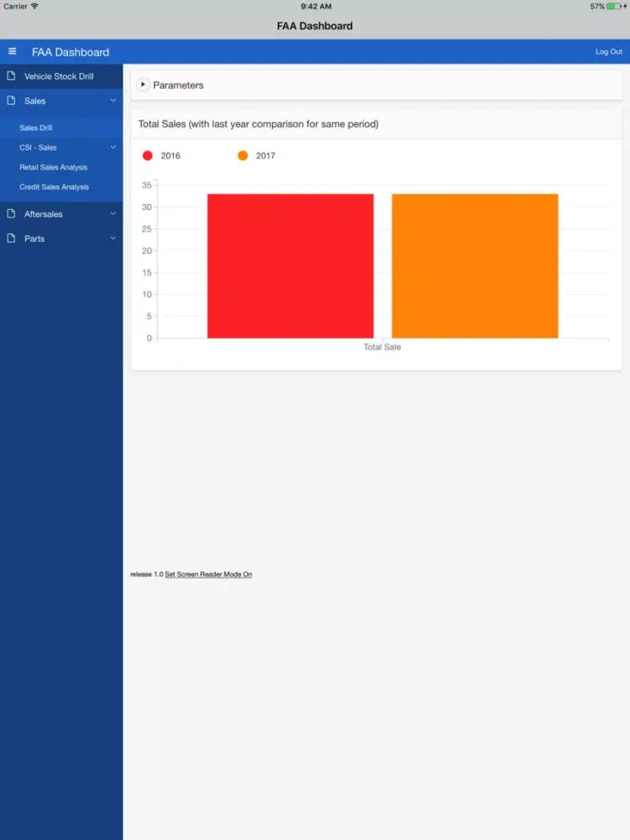This screenshot has height=840, width=630.
Task: Click the 'release 1.0' footer text
Action: point(147,575)
